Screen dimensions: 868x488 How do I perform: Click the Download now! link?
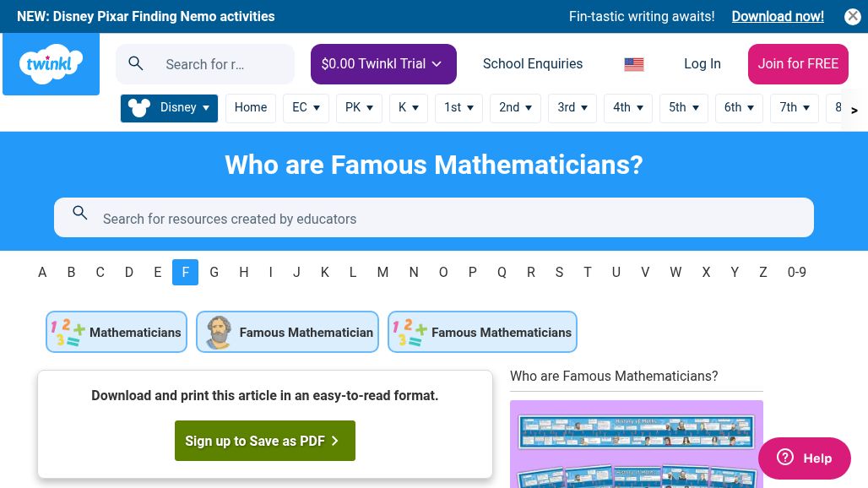[x=778, y=17]
